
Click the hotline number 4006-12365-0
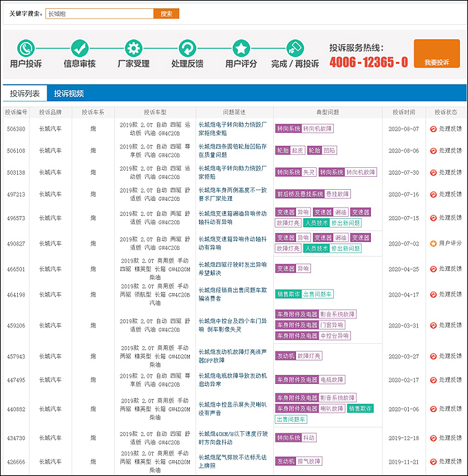point(369,62)
